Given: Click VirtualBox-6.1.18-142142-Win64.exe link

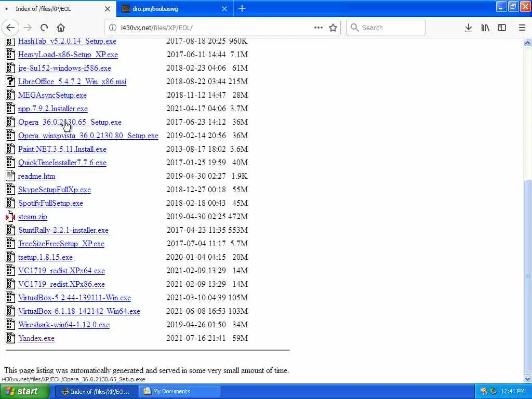Looking at the screenshot, I should pyautogui.click(x=79, y=311).
